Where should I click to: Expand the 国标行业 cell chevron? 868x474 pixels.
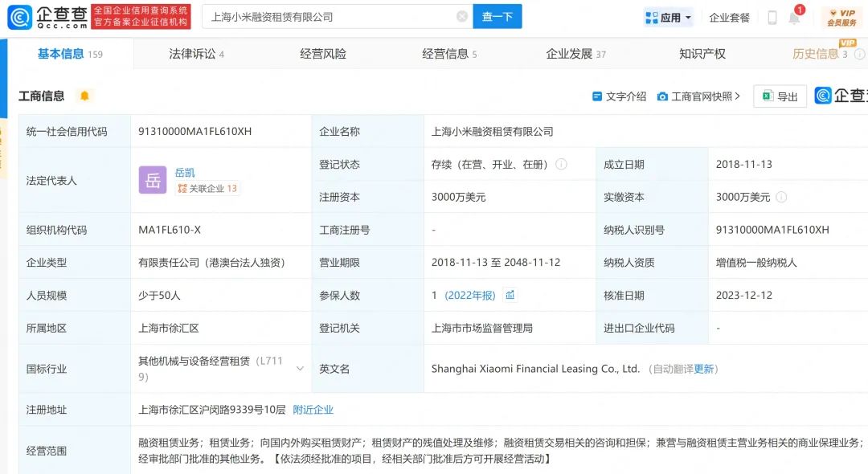pos(300,369)
